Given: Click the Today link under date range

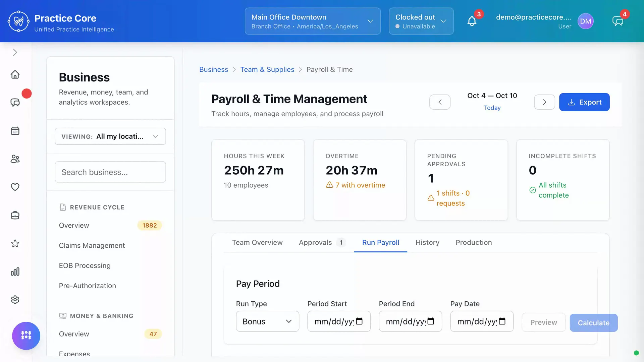Looking at the screenshot, I should 492,108.
